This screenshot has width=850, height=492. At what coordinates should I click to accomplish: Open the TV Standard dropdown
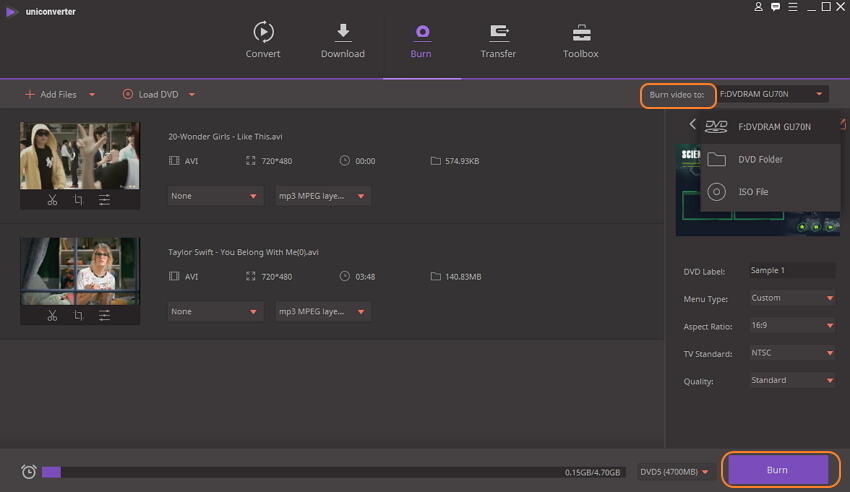coord(792,353)
